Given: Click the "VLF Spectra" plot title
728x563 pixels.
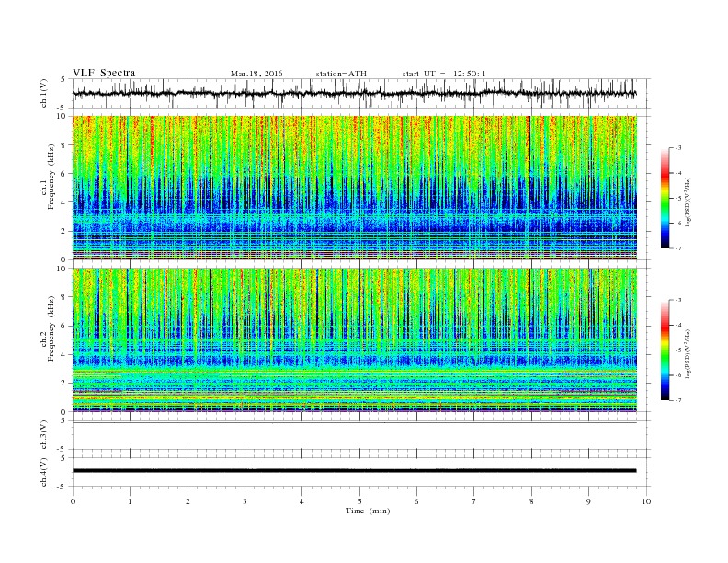Looking at the screenshot, I should pyautogui.click(x=104, y=73).
